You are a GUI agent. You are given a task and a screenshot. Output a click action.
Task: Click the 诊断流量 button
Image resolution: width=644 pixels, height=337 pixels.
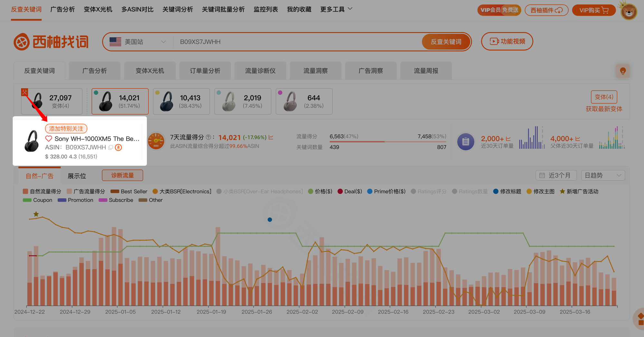click(x=122, y=175)
